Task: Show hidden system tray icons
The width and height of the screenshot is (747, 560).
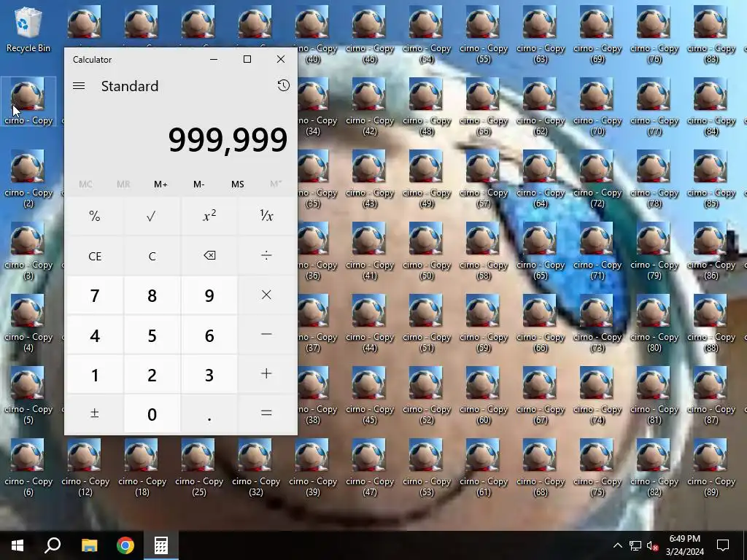Action: [x=617, y=545]
